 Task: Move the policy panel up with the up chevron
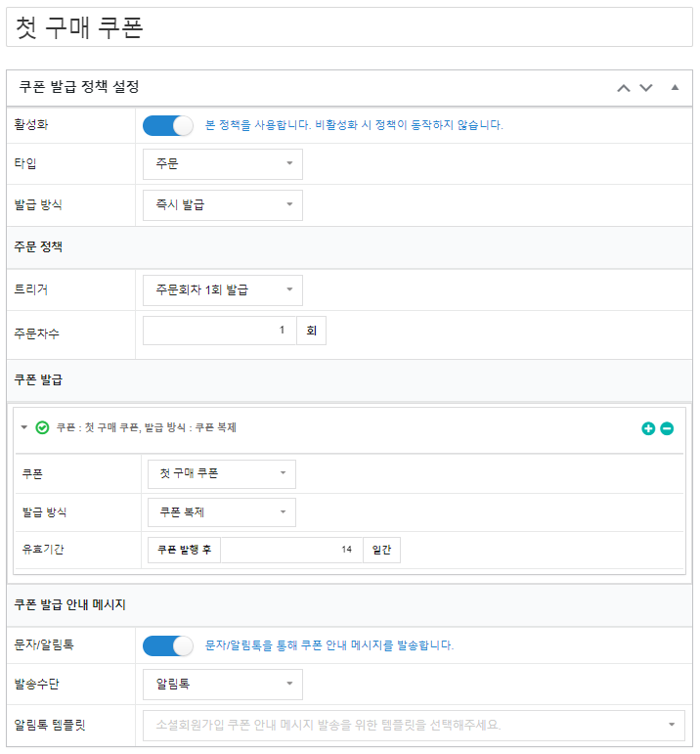624,88
